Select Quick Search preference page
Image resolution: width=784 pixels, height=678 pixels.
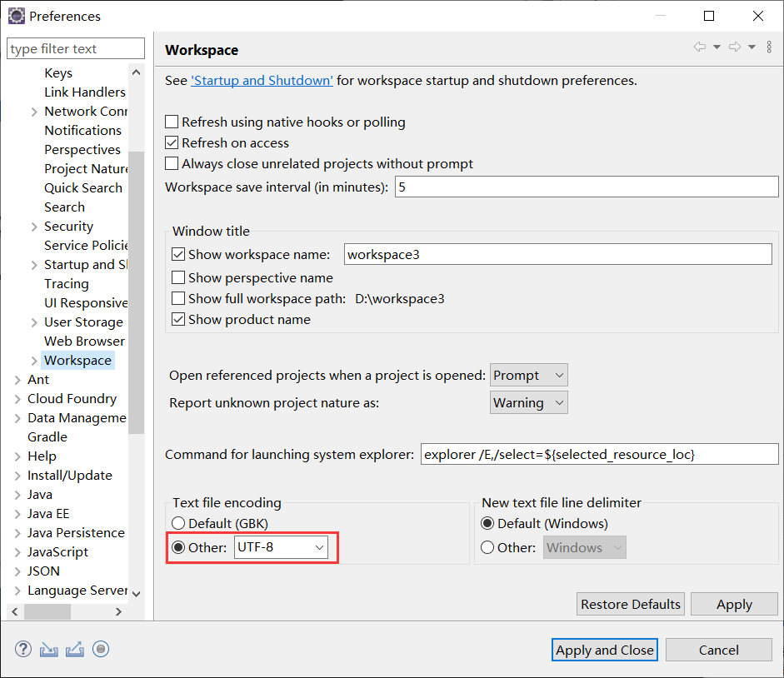click(83, 188)
